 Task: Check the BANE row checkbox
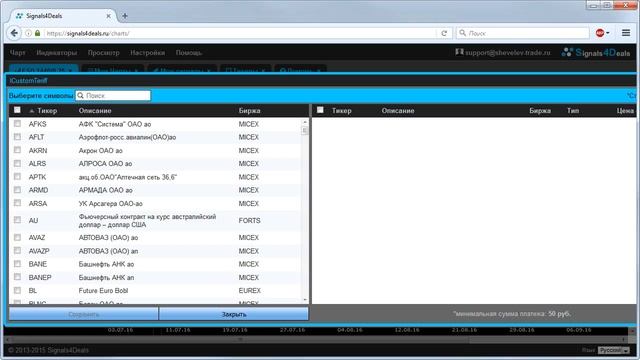pos(17,264)
